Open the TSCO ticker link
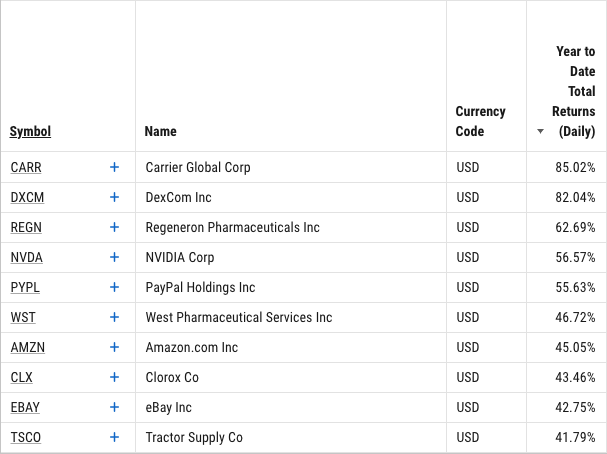Viewport: 607px width, 454px height. [26, 437]
